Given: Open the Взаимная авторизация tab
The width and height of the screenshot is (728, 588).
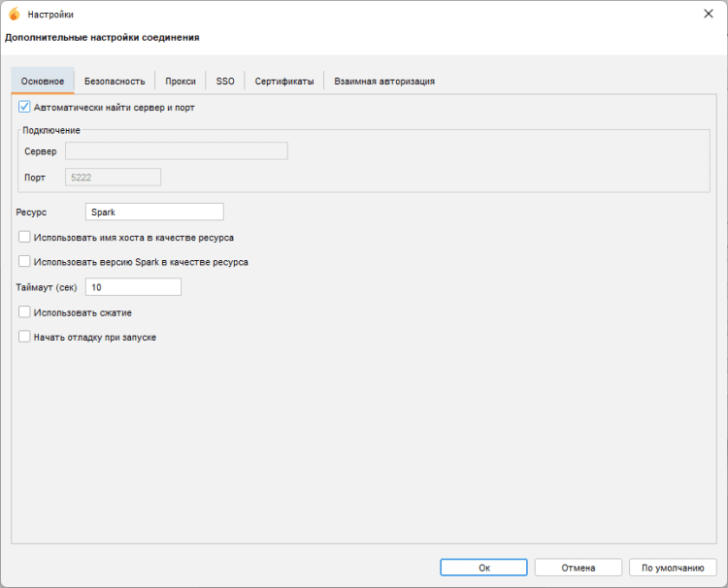Looking at the screenshot, I should tap(384, 82).
